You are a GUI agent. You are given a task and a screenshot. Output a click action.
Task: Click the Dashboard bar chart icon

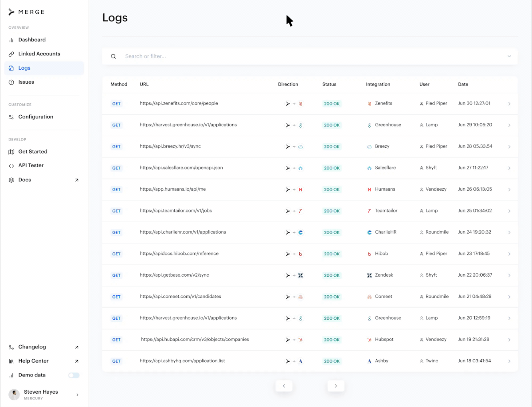(12, 40)
